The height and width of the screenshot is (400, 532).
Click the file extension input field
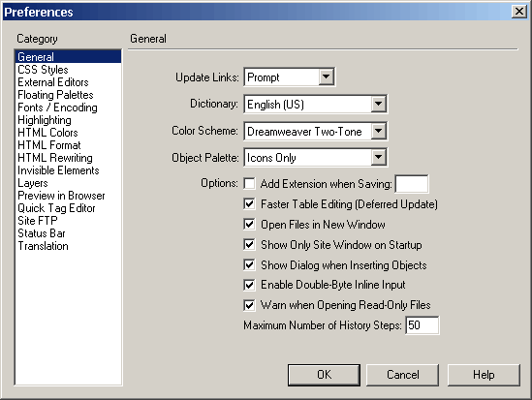(412, 184)
